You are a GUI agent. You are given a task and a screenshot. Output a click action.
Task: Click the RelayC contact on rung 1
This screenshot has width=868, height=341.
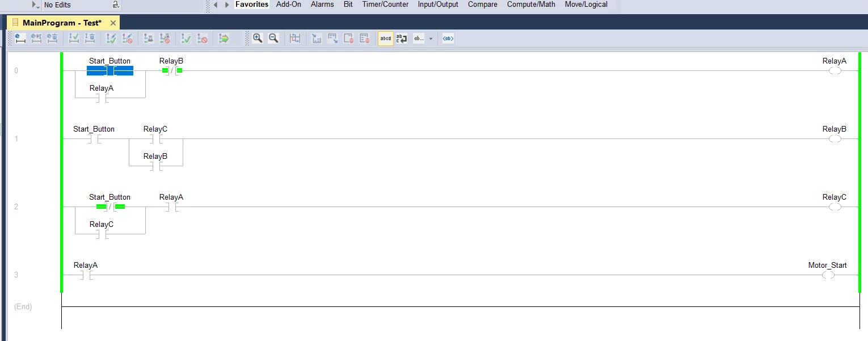[156, 138]
